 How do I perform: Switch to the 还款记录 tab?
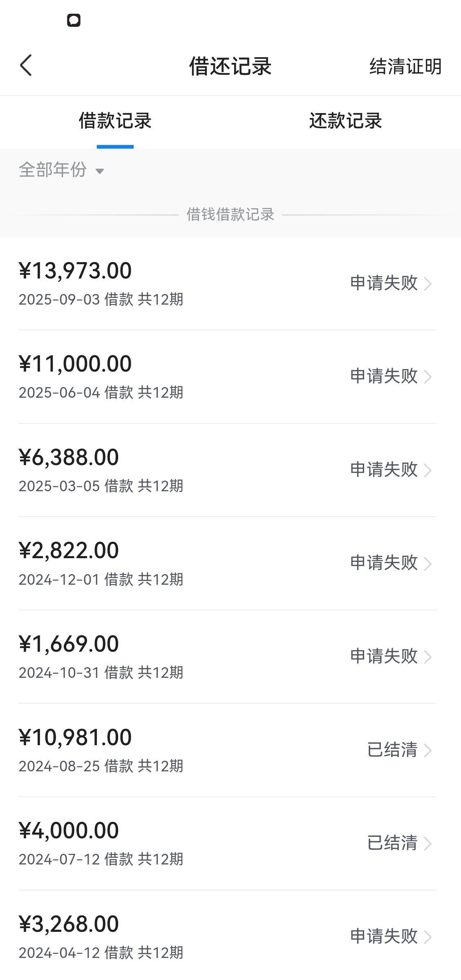345,121
